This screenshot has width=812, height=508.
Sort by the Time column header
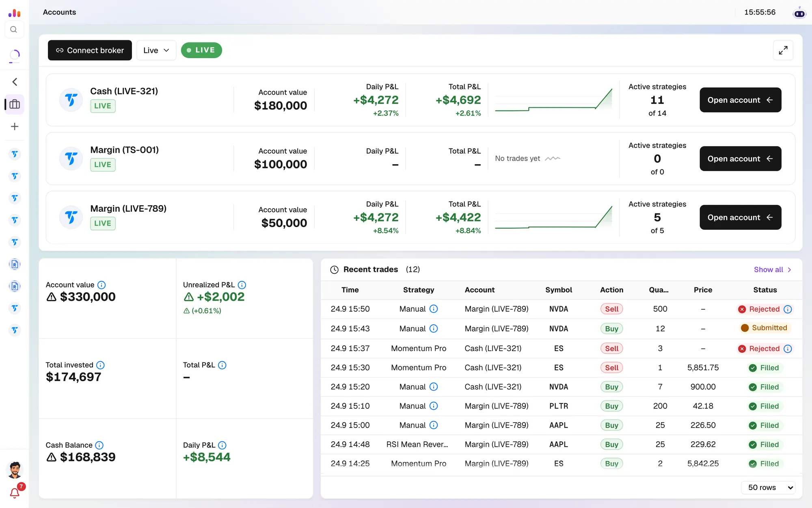tap(350, 290)
